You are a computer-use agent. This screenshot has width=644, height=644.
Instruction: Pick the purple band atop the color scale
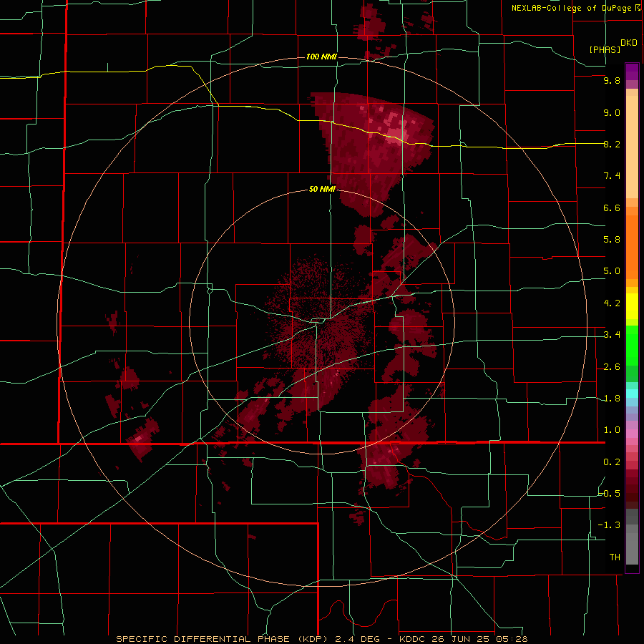pos(632,72)
